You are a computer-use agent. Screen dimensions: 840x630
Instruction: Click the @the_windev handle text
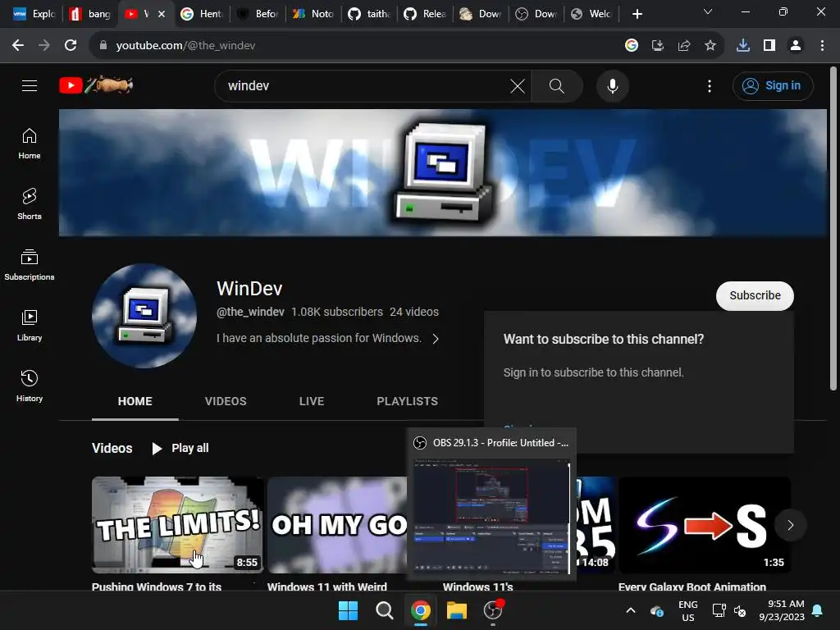click(x=250, y=312)
